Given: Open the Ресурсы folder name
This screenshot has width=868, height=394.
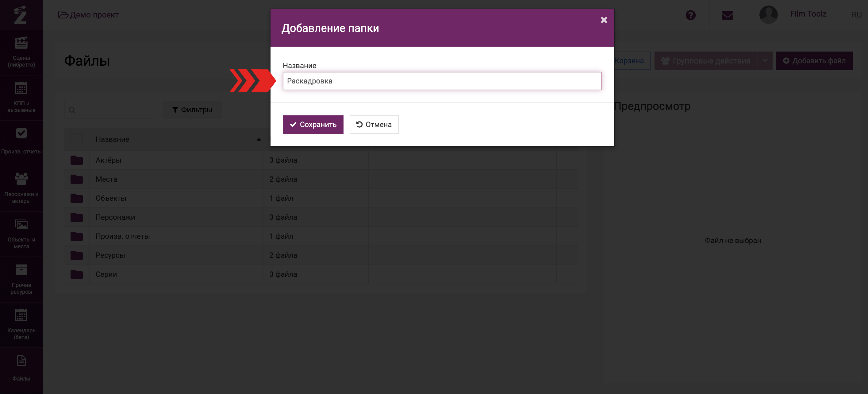Looking at the screenshot, I should point(110,256).
